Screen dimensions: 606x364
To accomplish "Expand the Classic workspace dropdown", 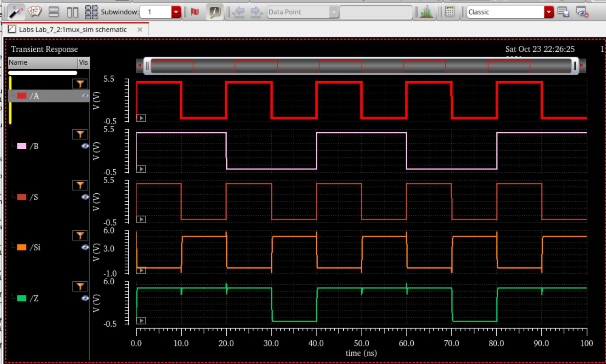I will tap(549, 12).
